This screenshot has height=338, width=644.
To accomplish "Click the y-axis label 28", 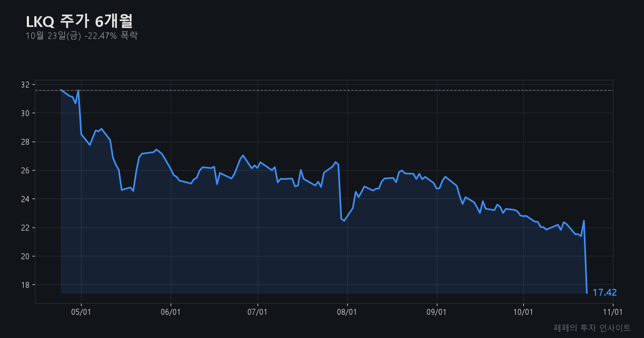I will pos(25,142).
